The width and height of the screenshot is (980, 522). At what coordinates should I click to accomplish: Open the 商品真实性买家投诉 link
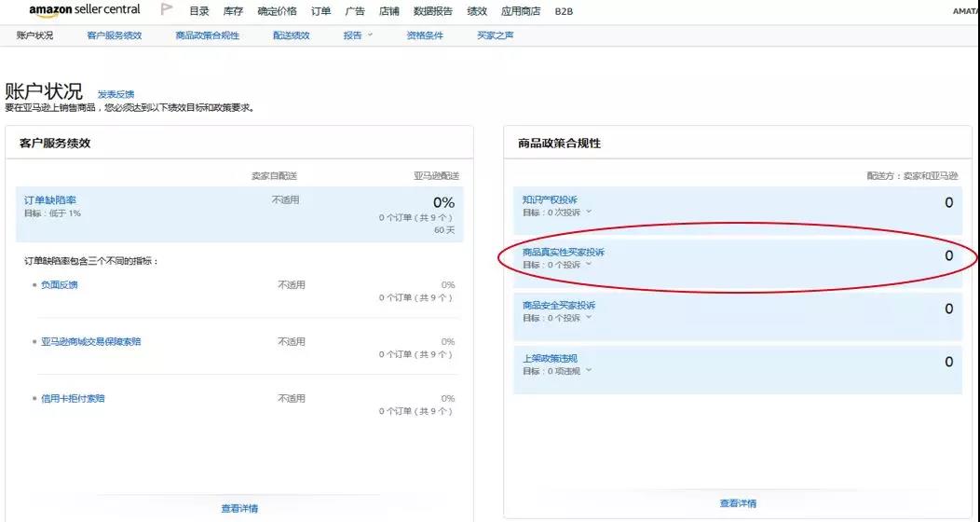point(564,253)
